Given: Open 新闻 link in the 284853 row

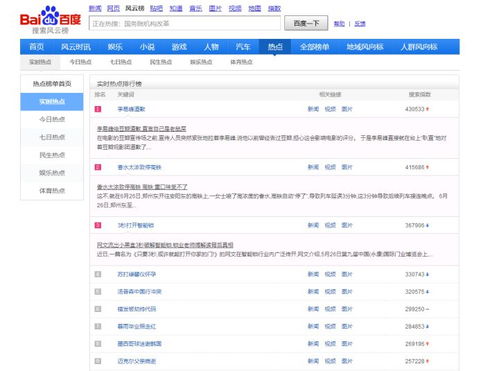Looking at the screenshot, I should 313,326.
